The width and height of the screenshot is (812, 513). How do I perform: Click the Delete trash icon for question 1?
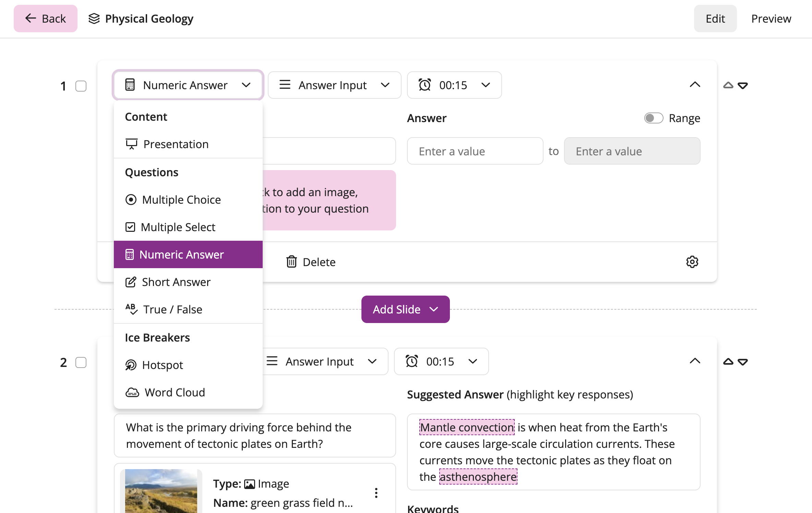click(291, 262)
